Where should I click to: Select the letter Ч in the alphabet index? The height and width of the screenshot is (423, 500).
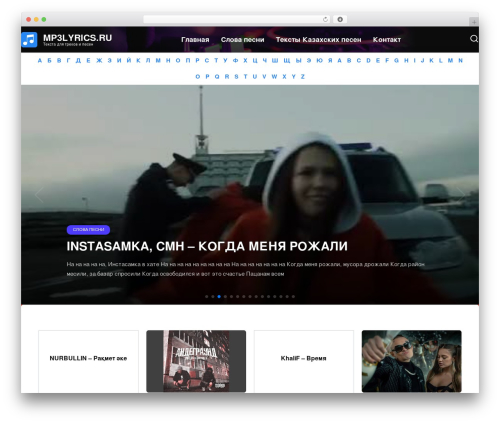point(265,60)
